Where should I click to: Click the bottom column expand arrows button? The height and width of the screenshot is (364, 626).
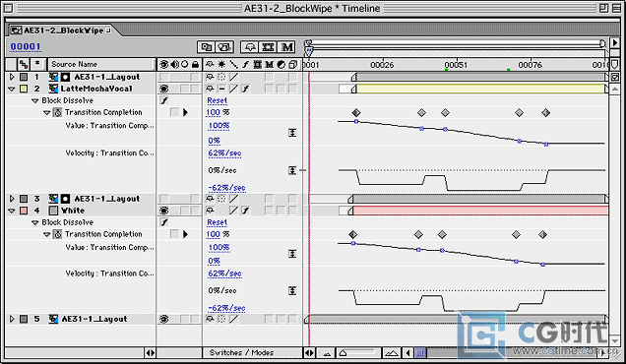151,353
